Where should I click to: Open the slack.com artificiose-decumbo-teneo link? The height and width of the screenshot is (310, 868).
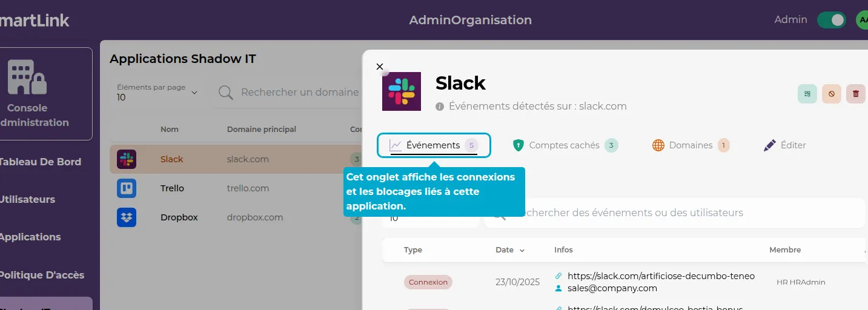pyautogui.click(x=661, y=276)
